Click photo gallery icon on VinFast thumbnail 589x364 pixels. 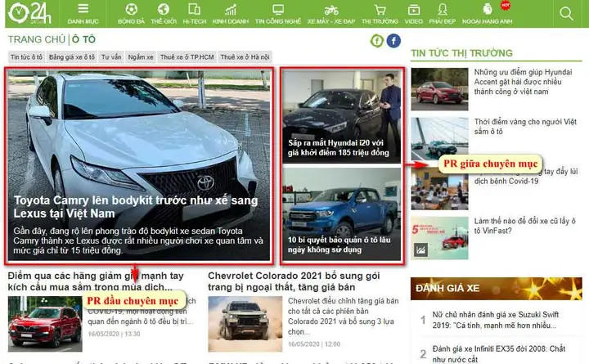pos(420,249)
